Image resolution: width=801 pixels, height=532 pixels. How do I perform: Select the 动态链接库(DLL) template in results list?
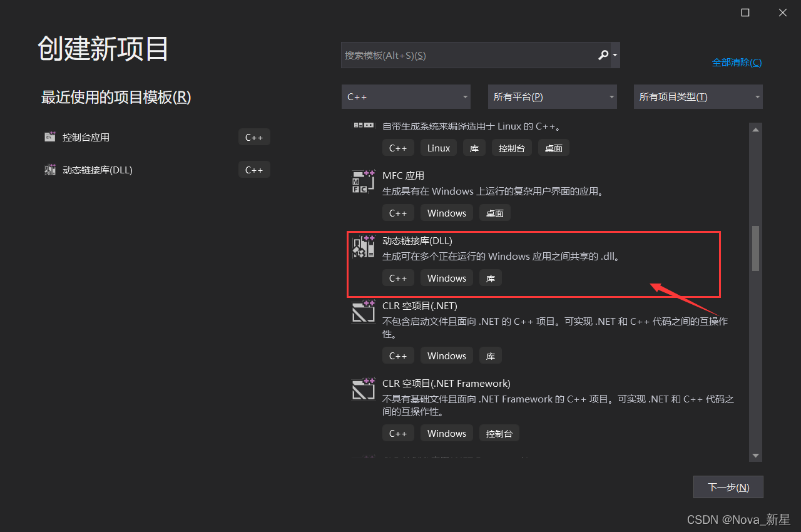pos(534,263)
